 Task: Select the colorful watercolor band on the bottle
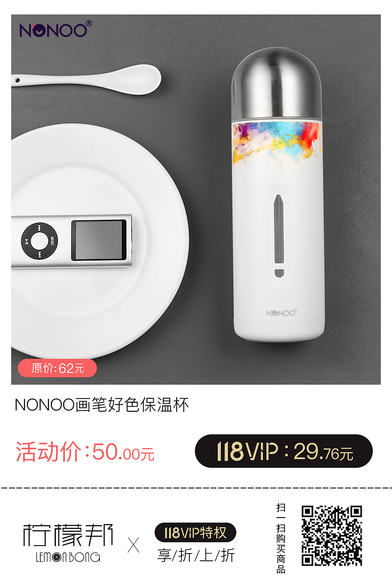[278, 142]
